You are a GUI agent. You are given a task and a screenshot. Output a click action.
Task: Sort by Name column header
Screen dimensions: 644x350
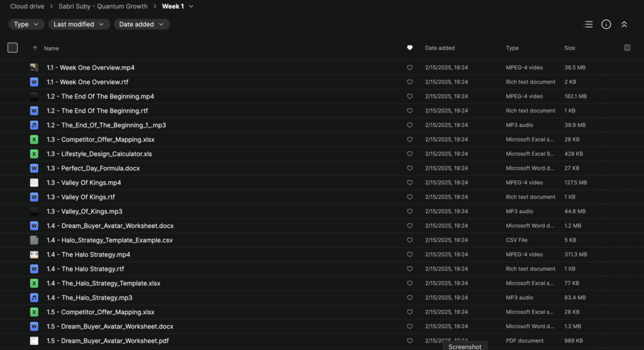[x=52, y=48]
